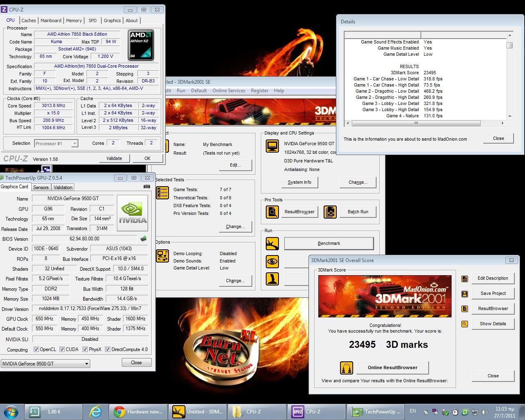Click the Save Project floppy icon
This screenshot has width=525, height=420.
pyautogui.click(x=465, y=294)
